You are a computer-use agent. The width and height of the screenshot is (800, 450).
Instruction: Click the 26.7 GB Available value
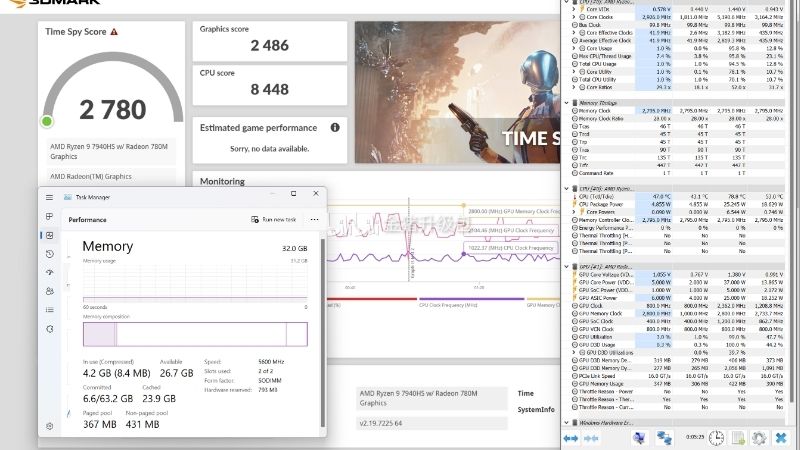tap(177, 373)
